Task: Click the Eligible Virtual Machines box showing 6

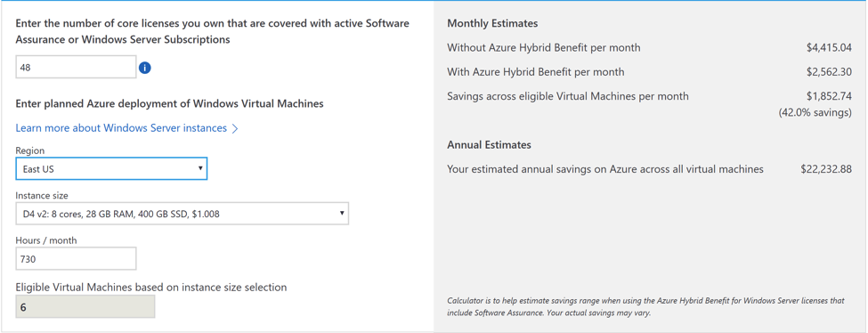Action: [x=85, y=307]
